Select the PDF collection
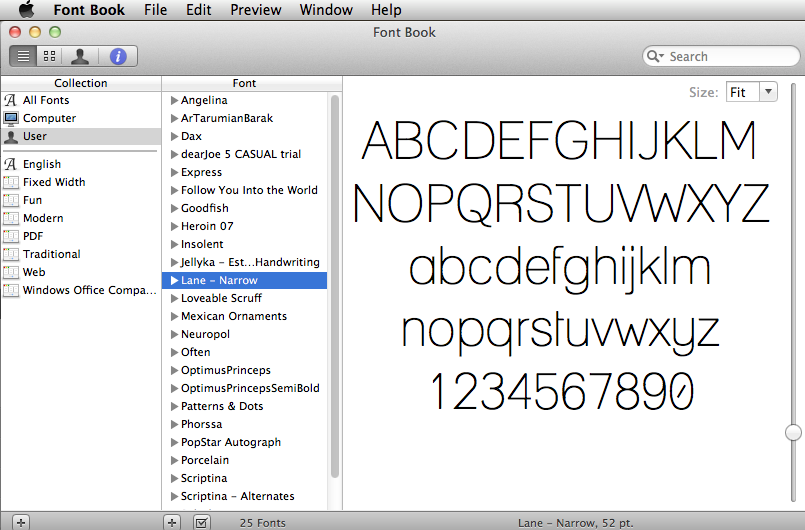The image size is (805, 530). click(81, 236)
